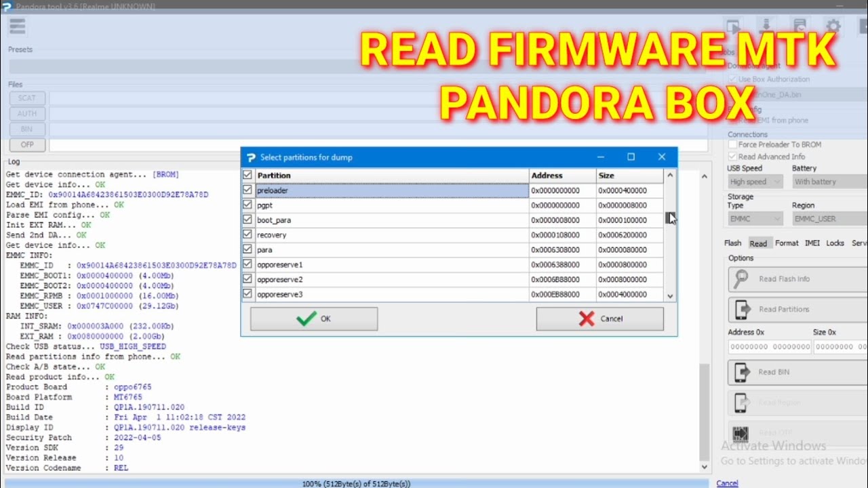Click the Read Flash Info magnifier icon

741,279
